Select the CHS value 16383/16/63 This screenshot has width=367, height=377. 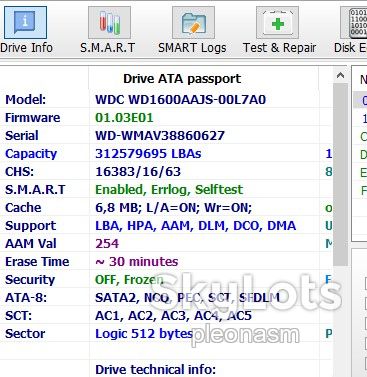[138, 172]
